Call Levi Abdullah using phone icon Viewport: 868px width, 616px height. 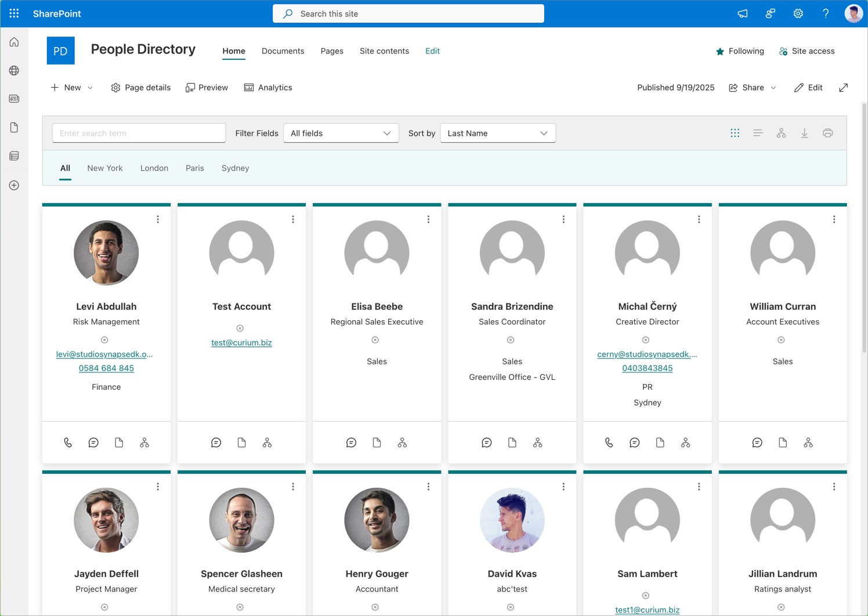tap(68, 443)
